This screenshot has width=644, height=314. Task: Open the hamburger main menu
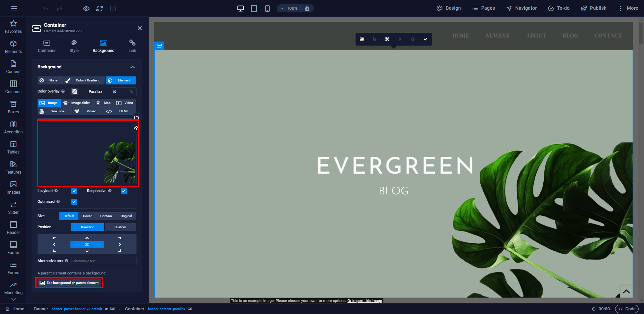click(14, 8)
